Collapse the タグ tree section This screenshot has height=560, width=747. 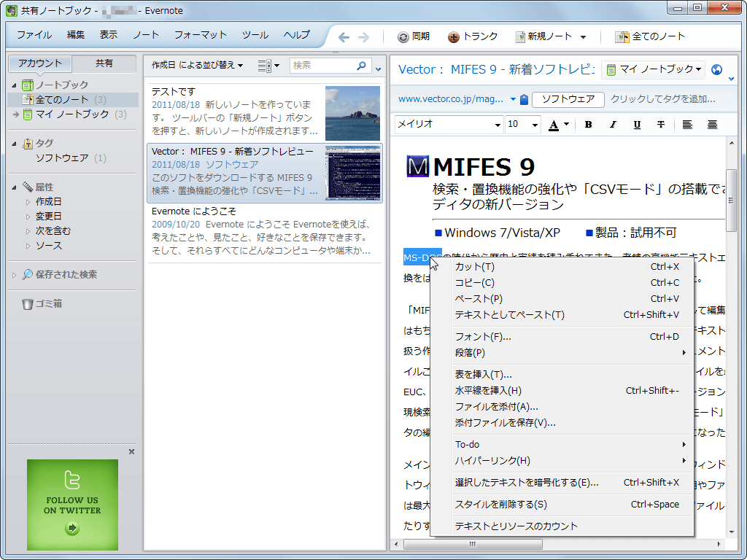click(15, 144)
